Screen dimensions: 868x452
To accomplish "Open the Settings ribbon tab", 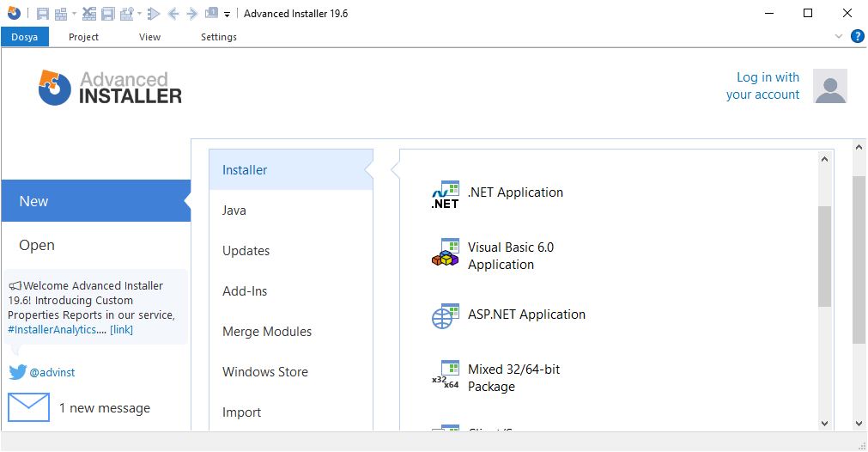I will [x=219, y=37].
